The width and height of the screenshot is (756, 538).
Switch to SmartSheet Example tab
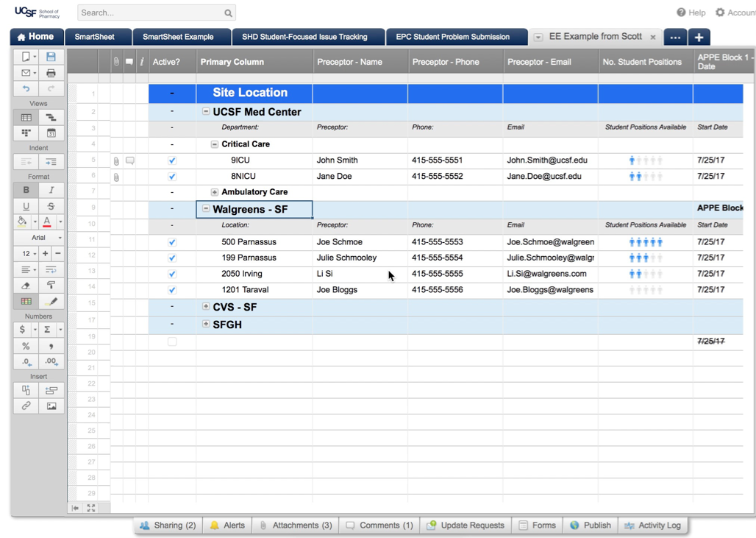coord(178,37)
